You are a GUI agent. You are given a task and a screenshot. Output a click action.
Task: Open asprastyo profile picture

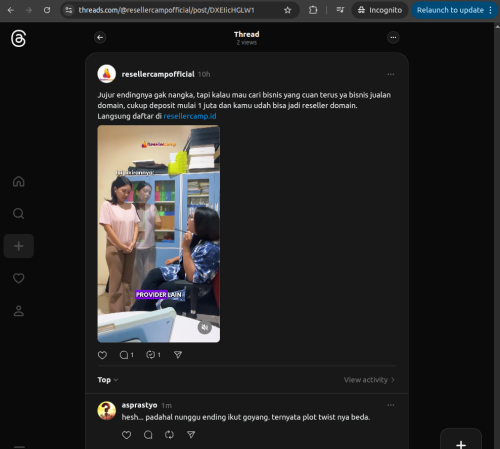click(107, 411)
